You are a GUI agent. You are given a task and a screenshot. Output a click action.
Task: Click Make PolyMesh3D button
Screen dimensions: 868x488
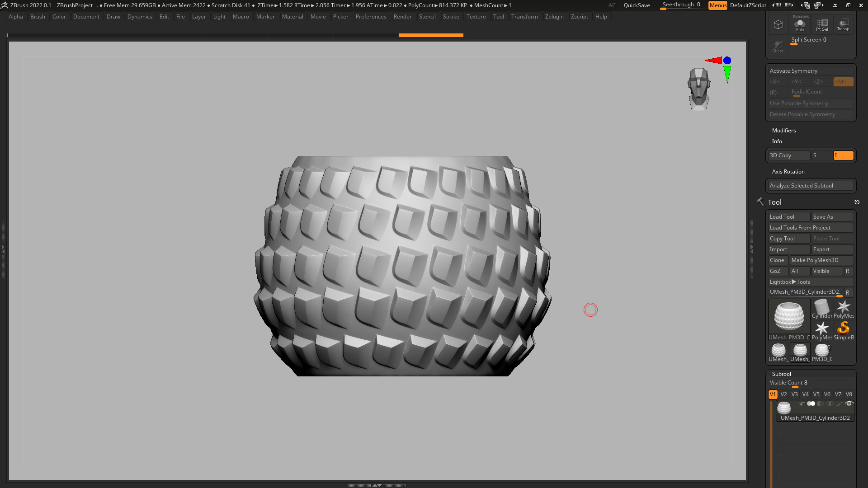(822, 260)
